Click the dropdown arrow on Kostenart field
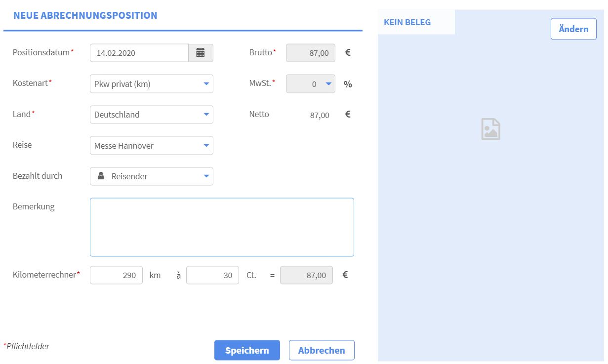This screenshot has height=364, width=608. 206,83
